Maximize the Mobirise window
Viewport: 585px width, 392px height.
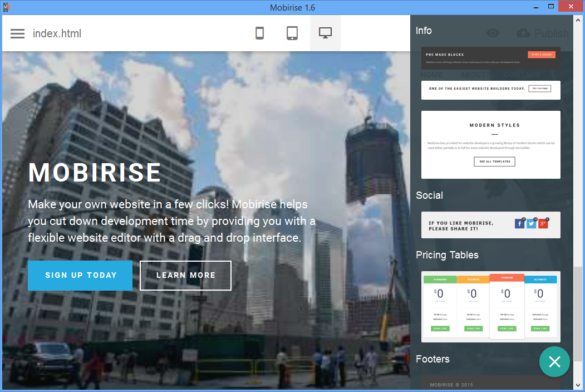click(x=550, y=6)
